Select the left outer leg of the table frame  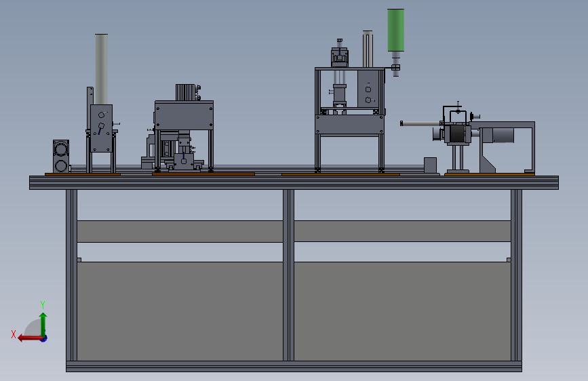(72, 275)
